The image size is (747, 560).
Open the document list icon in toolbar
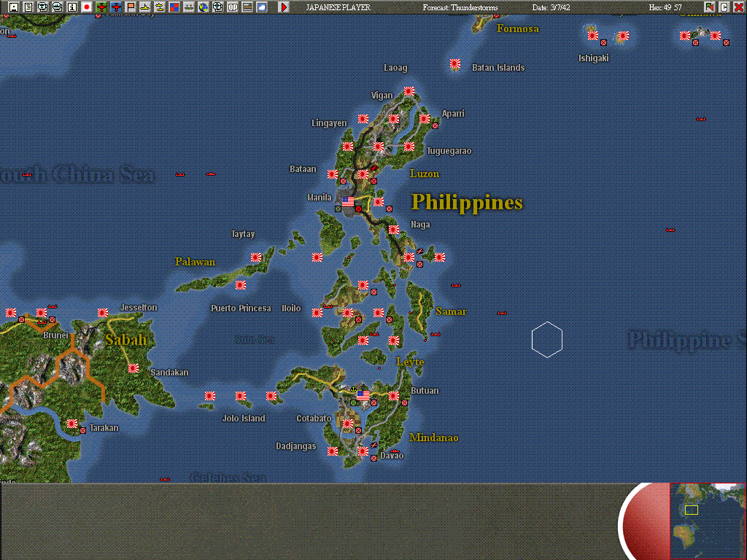28,7
